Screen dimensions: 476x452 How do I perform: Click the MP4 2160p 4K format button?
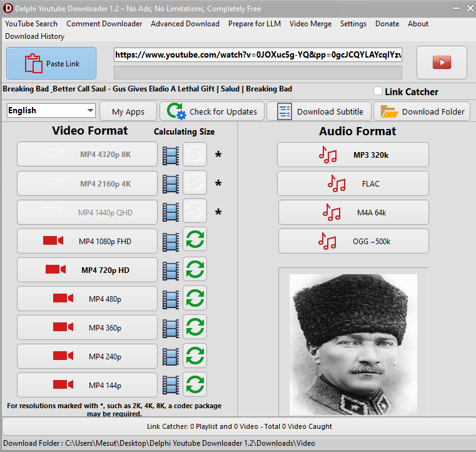click(87, 183)
